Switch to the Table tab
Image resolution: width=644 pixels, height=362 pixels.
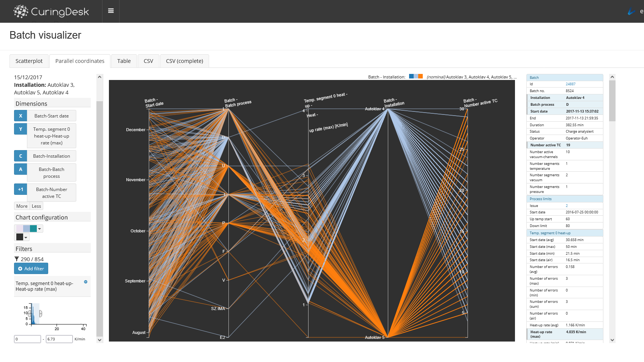[124, 61]
